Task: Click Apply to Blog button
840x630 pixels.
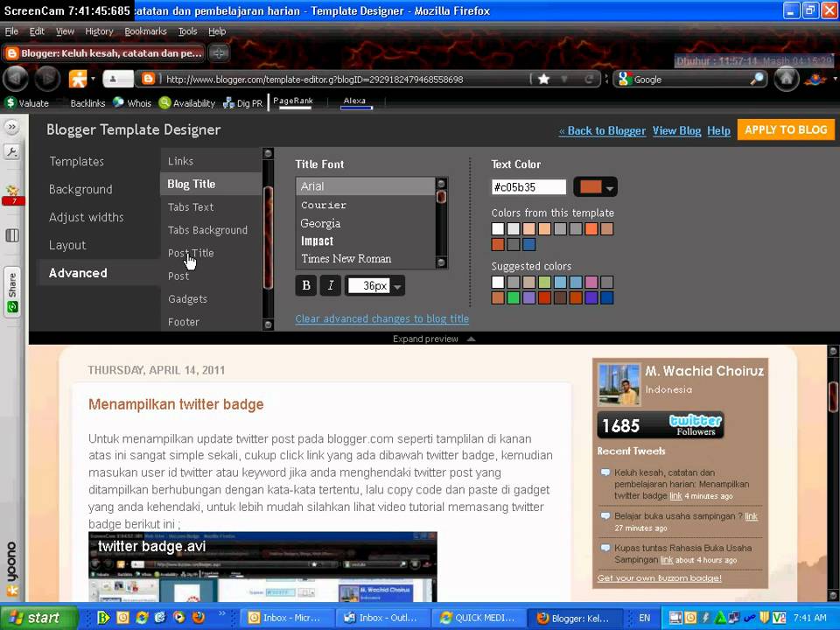Action: (786, 129)
